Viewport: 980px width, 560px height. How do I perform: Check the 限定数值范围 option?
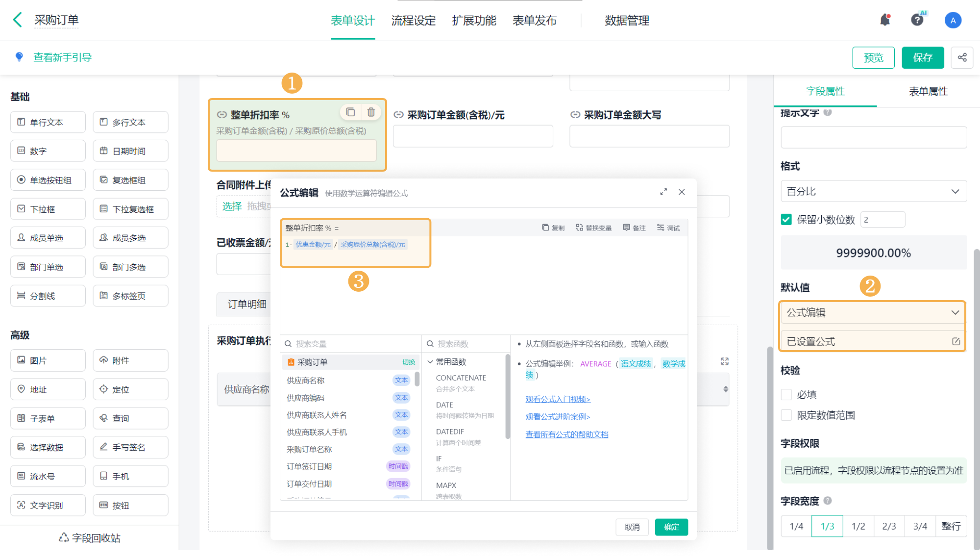(786, 415)
